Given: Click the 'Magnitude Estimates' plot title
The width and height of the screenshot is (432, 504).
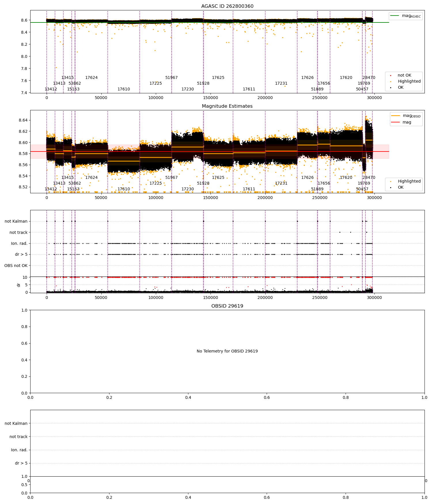Looking at the screenshot, I should coord(227,106).
